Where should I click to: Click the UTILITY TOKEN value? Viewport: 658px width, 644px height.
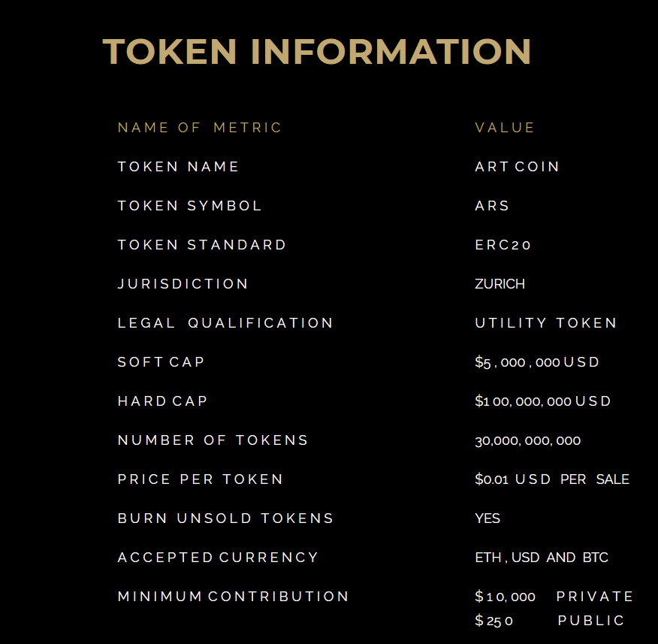545,323
